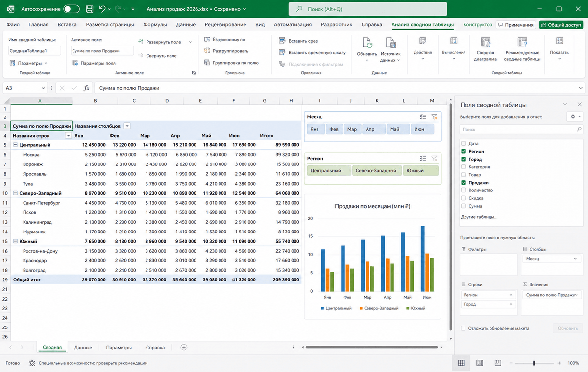Viewport: 588px width, 372px height.
Task: Open the Регион field dropdown in Строки
Action: point(512,295)
